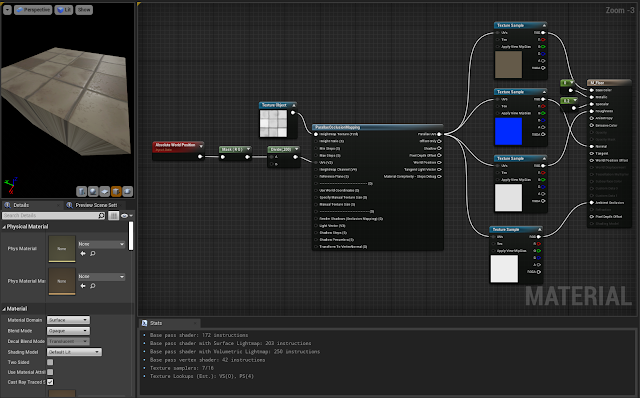
Task: Switch to the Details tab
Action: (x=21, y=205)
